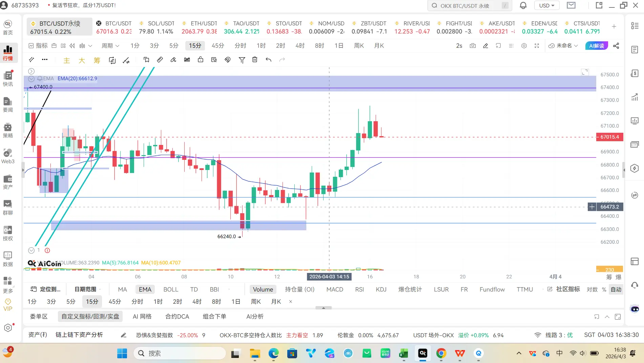Click the 定位到... button
The height and width of the screenshot is (363, 644).
pyautogui.click(x=46, y=290)
